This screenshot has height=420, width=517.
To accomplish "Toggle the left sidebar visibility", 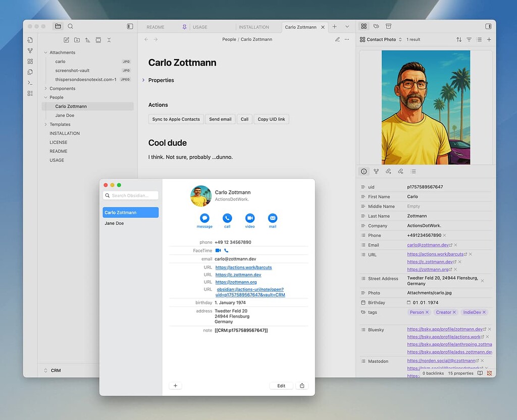I will (130, 26).
